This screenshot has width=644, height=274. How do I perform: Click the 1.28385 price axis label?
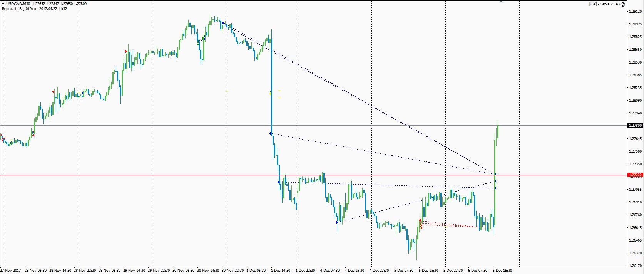point(635,75)
